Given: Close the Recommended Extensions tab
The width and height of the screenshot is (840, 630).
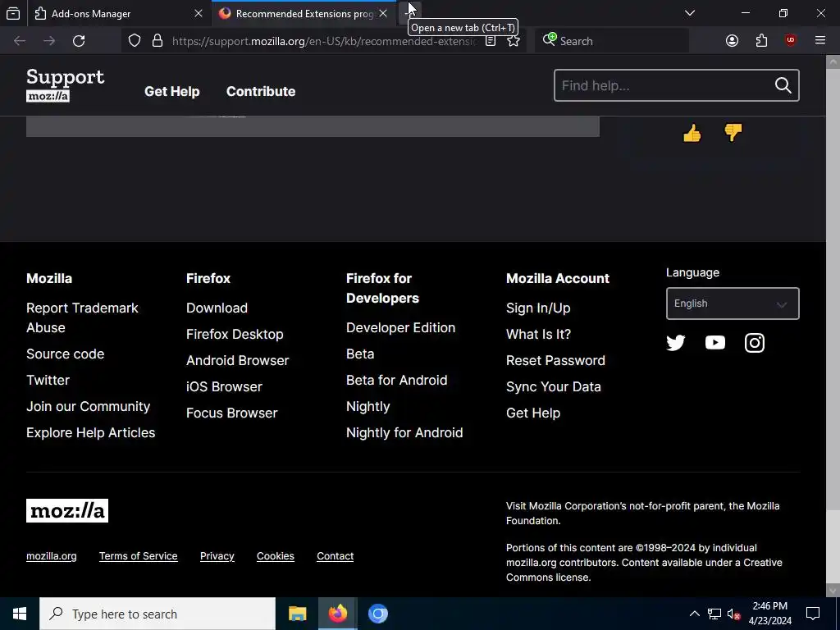Looking at the screenshot, I should pyautogui.click(x=383, y=13).
